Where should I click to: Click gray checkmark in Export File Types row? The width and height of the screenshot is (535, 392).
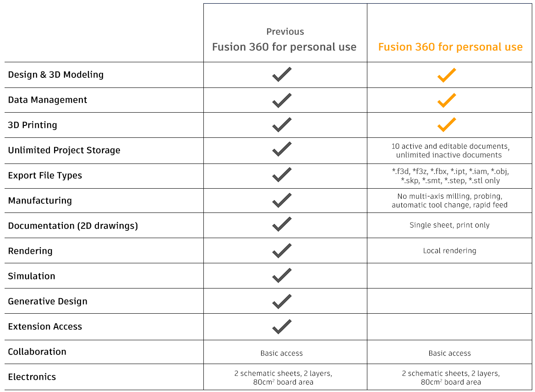[x=282, y=175]
